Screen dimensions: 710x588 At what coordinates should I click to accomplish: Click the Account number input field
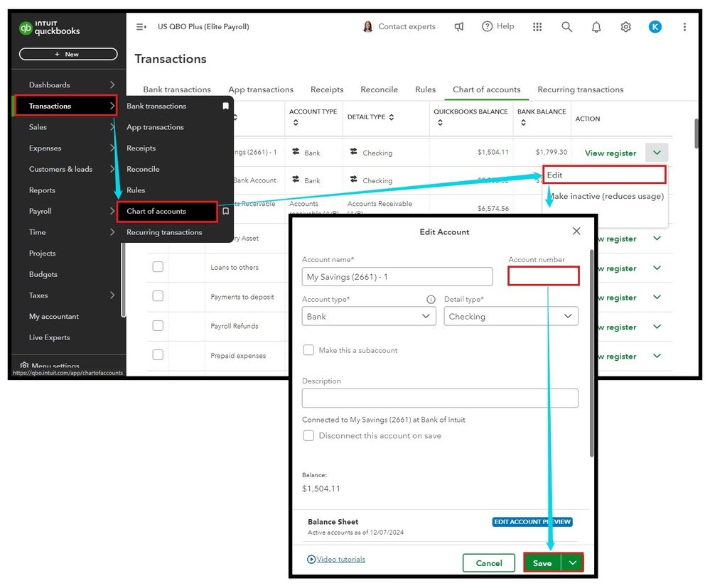coord(544,276)
